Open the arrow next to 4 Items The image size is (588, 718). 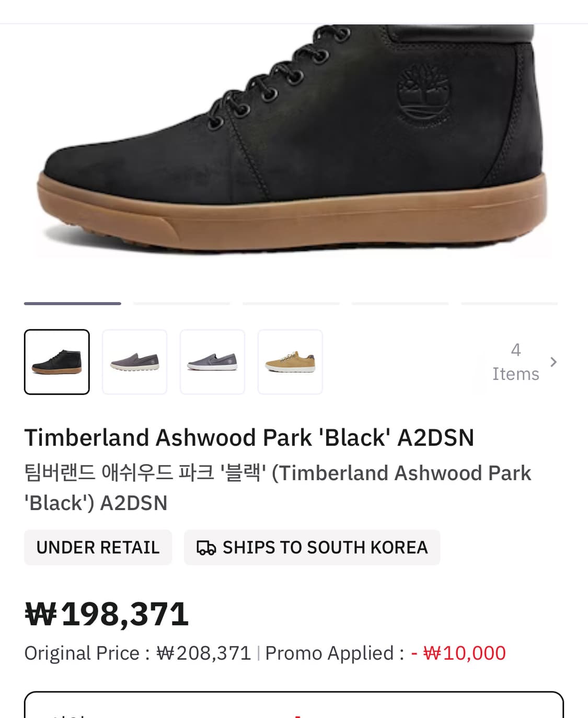(x=554, y=362)
